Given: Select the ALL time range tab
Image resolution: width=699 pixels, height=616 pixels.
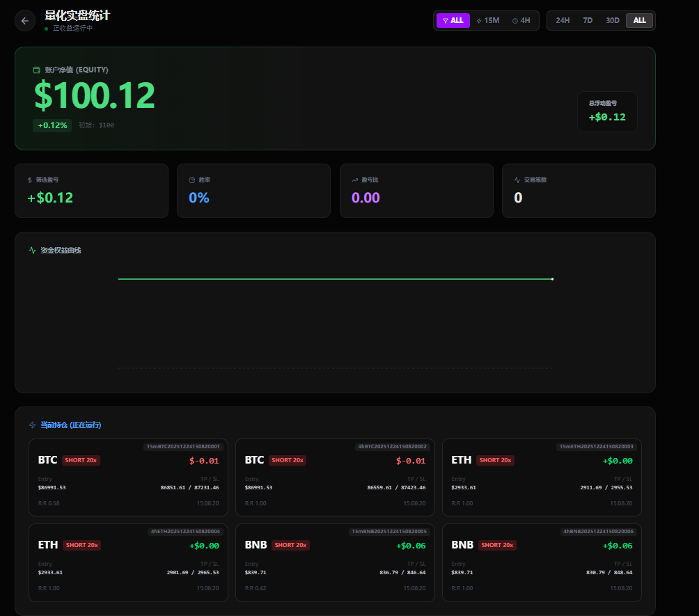Looking at the screenshot, I should (639, 21).
